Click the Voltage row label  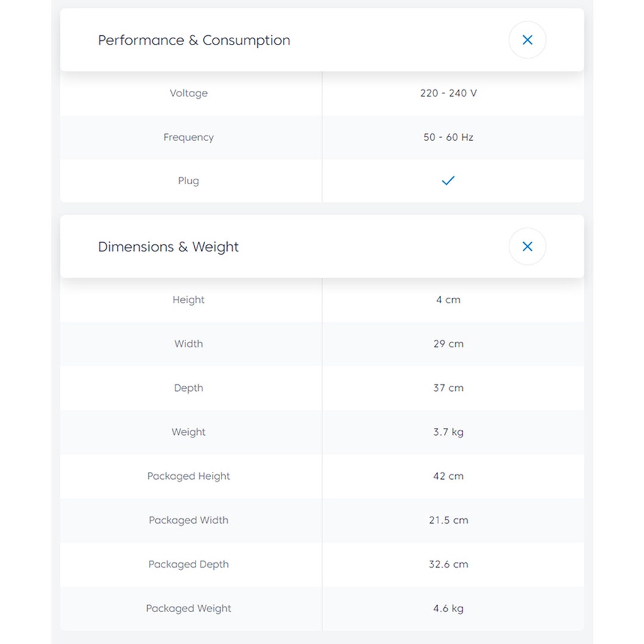tap(189, 93)
